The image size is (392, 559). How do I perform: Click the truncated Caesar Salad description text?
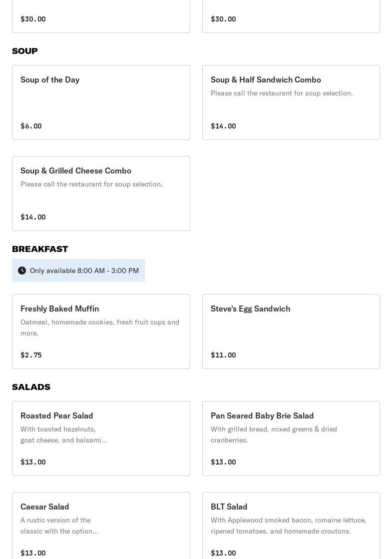59,525
